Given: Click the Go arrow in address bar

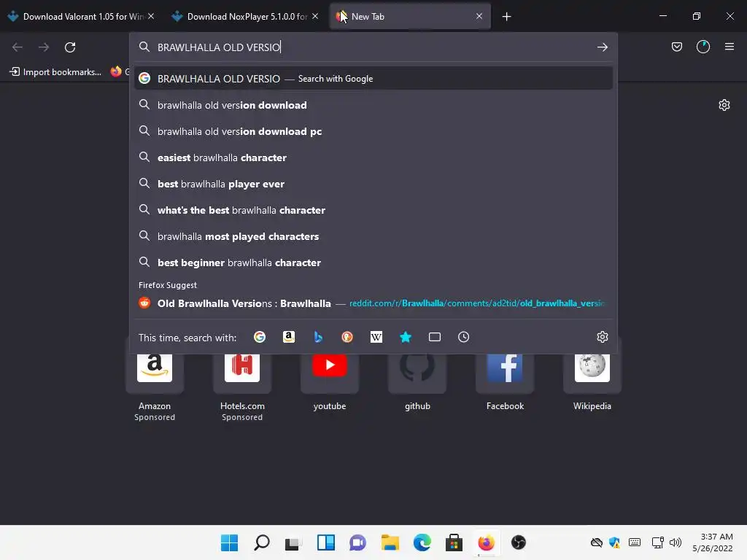Looking at the screenshot, I should (602, 47).
